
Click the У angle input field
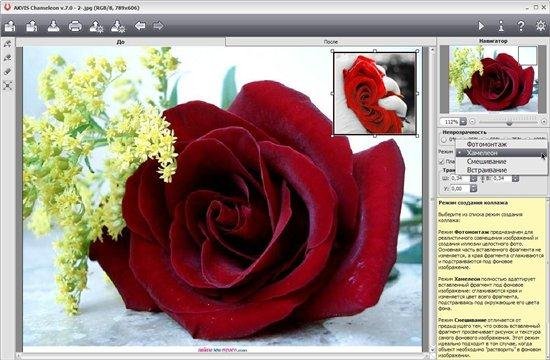click(x=460, y=189)
